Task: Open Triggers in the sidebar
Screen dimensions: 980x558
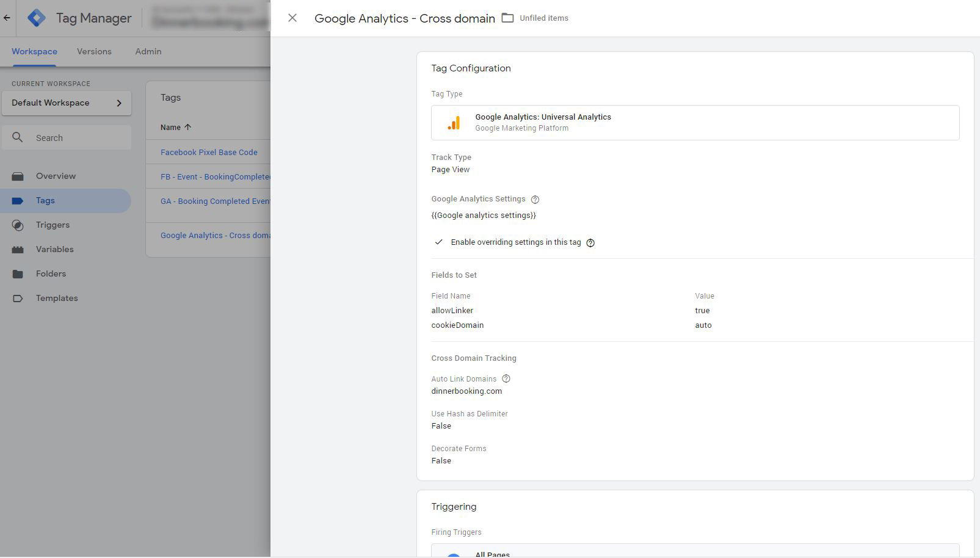Action: (x=53, y=225)
